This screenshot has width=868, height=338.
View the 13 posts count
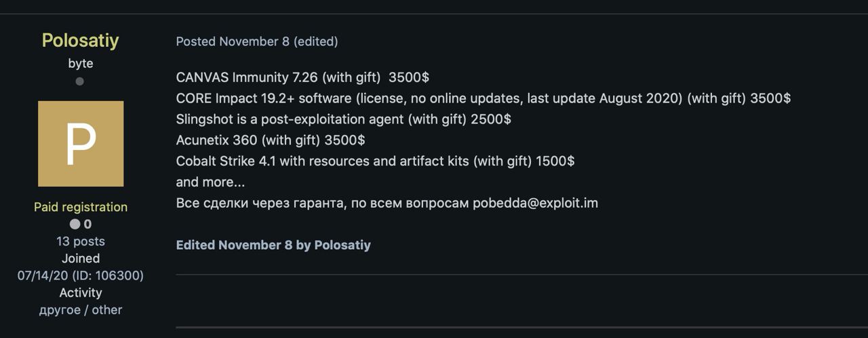(80, 241)
